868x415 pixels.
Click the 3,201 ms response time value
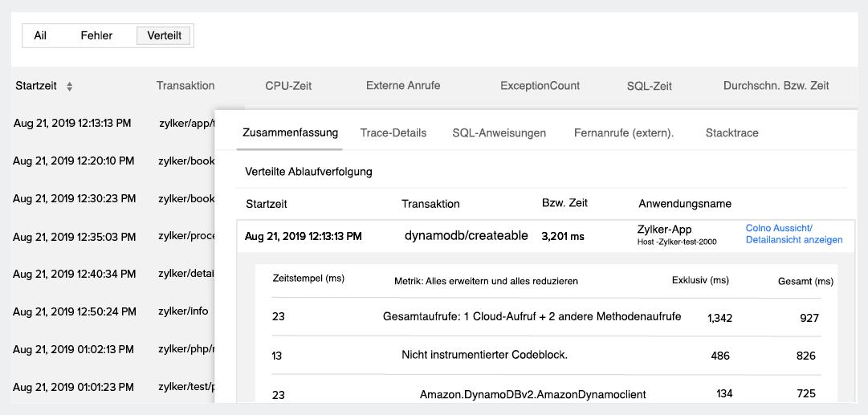pos(563,236)
